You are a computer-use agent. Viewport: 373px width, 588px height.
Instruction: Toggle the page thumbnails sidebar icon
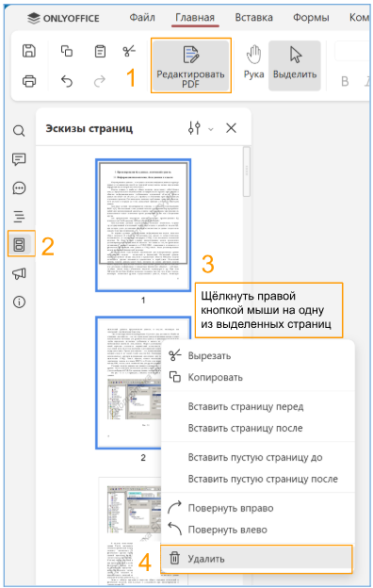[x=19, y=245]
